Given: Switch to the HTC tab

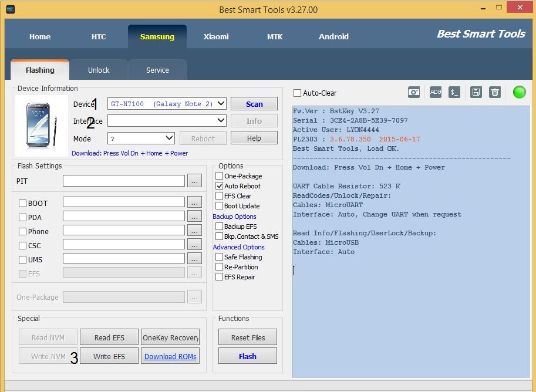Looking at the screenshot, I should point(99,36).
